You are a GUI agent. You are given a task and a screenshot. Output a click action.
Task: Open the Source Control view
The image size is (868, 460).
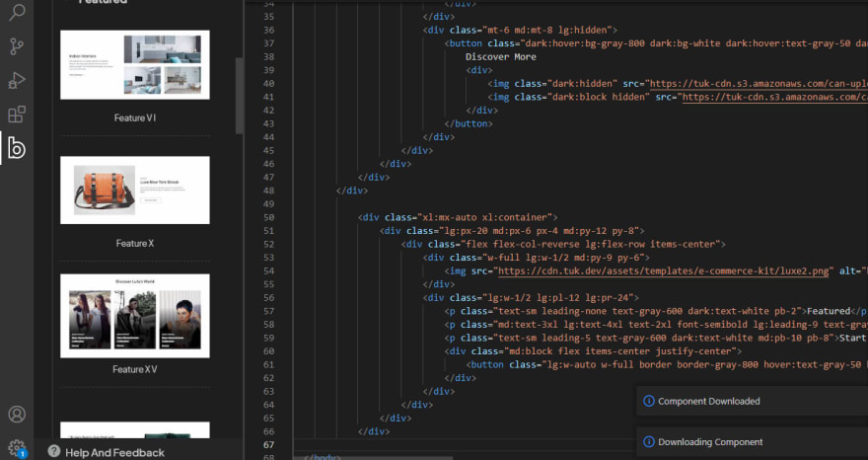coord(17,46)
